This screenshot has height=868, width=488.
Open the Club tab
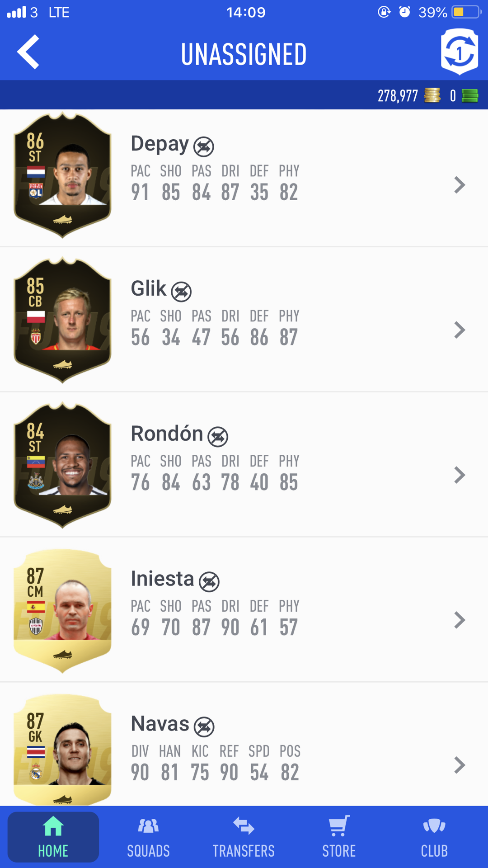[x=434, y=837]
